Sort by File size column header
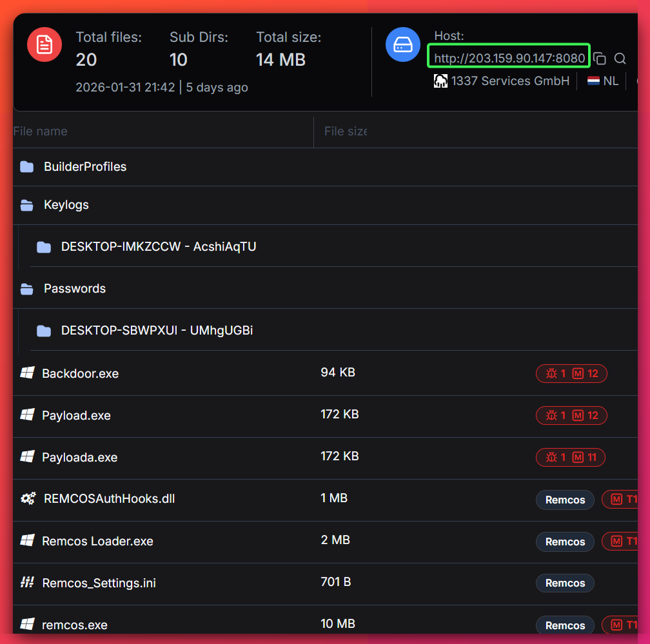 346,132
